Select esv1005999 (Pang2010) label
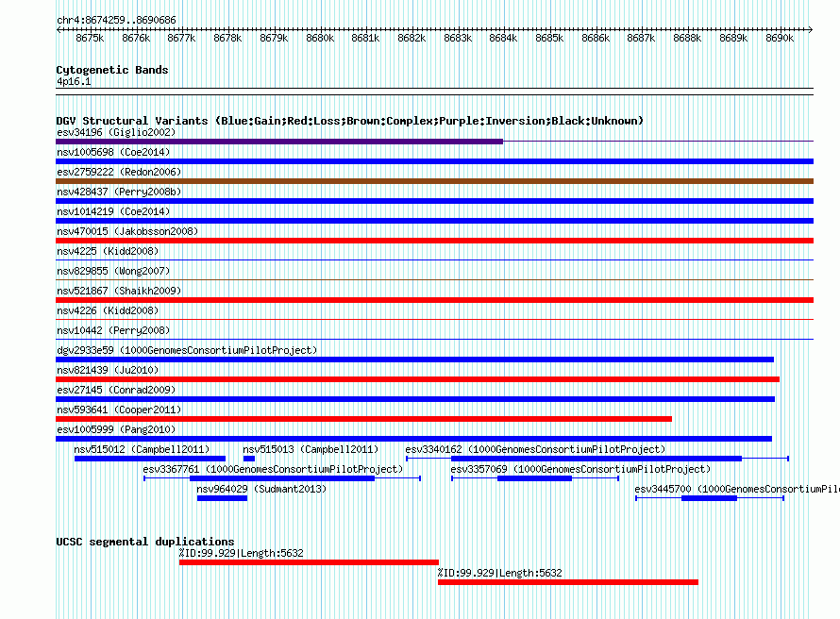This screenshot has width=840, height=619. pyautogui.click(x=116, y=429)
